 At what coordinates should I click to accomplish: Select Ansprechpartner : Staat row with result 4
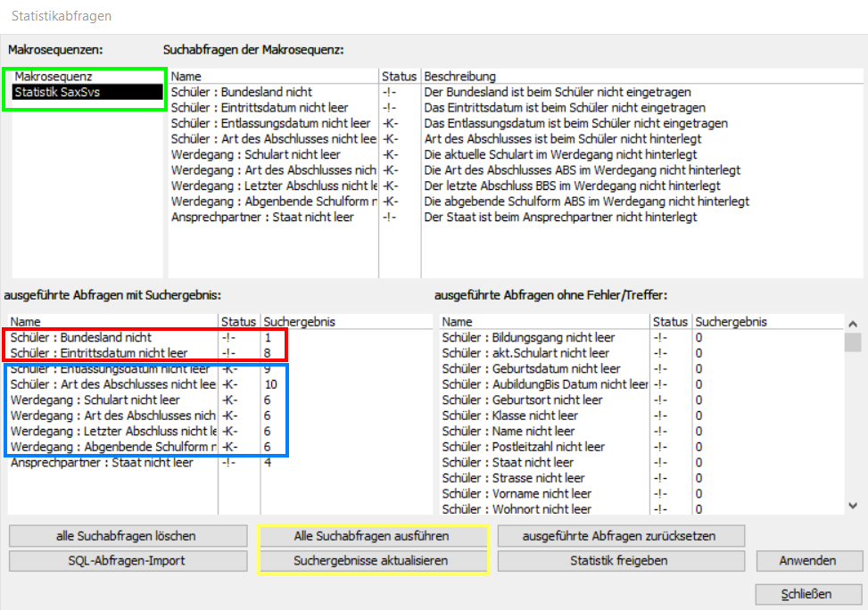[x=102, y=463]
